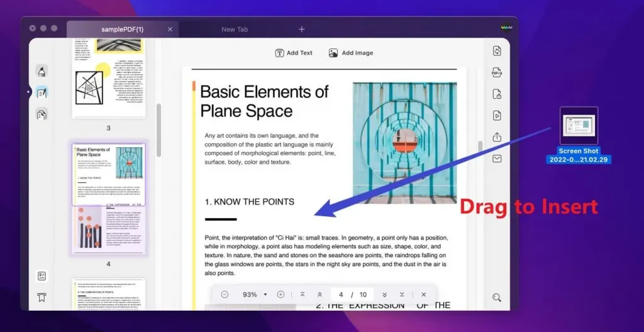Send PDF by email icon

coord(497,158)
